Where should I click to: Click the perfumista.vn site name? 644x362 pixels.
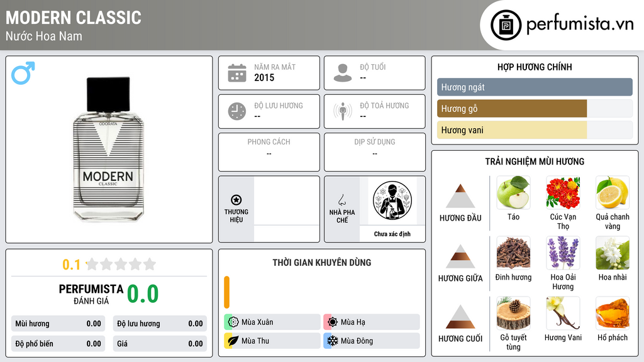pyautogui.click(x=580, y=24)
